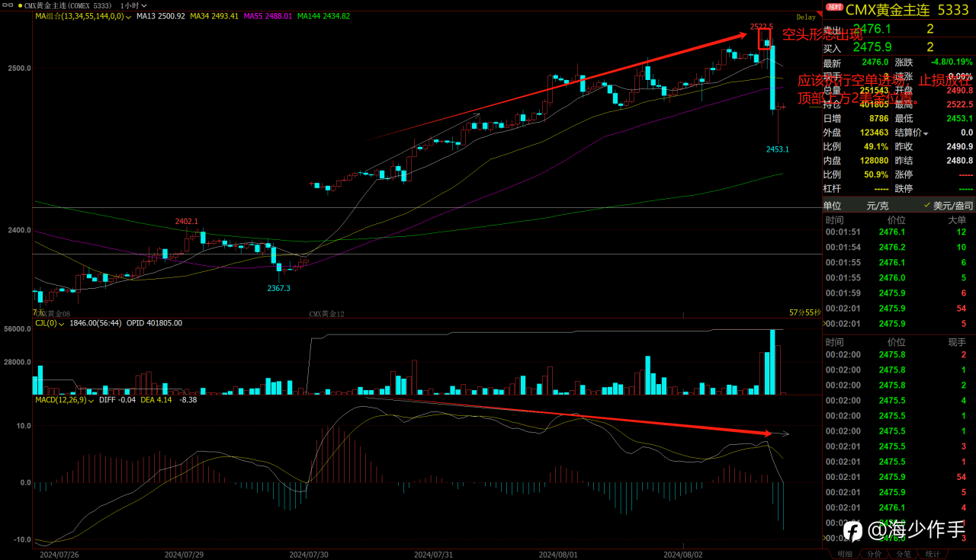This screenshot has width=976, height=560.
Task: Click the 2024/08/02 date on time axis
Action: point(682,555)
